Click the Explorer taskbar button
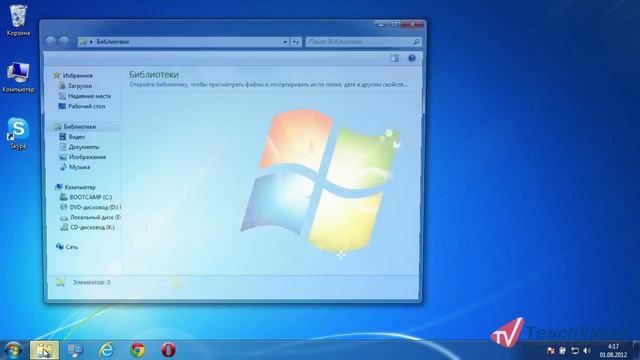640x360 pixels. (x=44, y=350)
